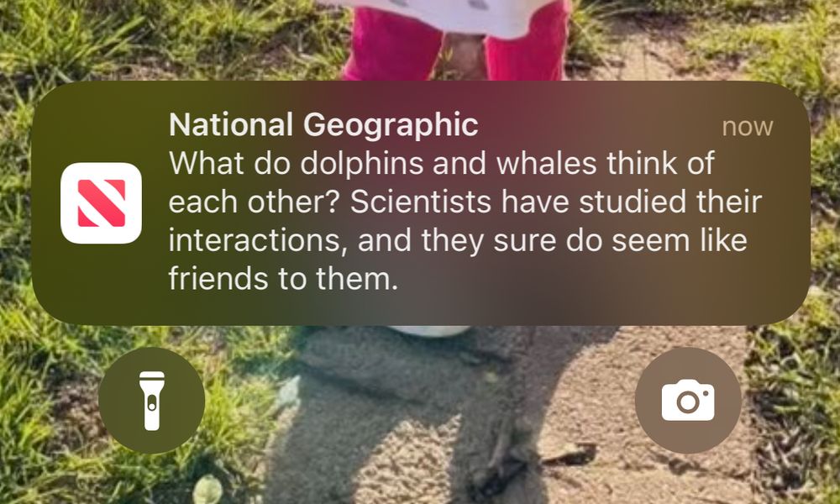Click the dark twig on the path
840x504 pixels.
pyautogui.click(x=568, y=454)
